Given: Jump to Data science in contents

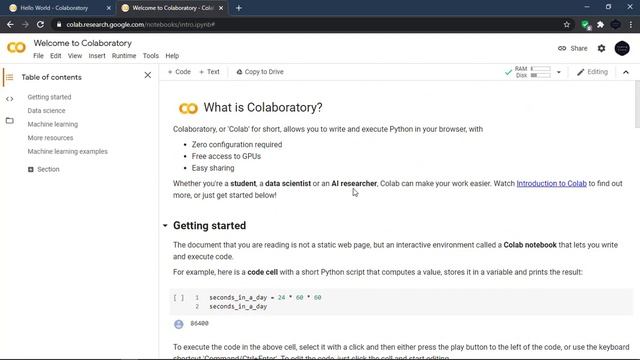Looking at the screenshot, I should pyautogui.click(x=47, y=111).
